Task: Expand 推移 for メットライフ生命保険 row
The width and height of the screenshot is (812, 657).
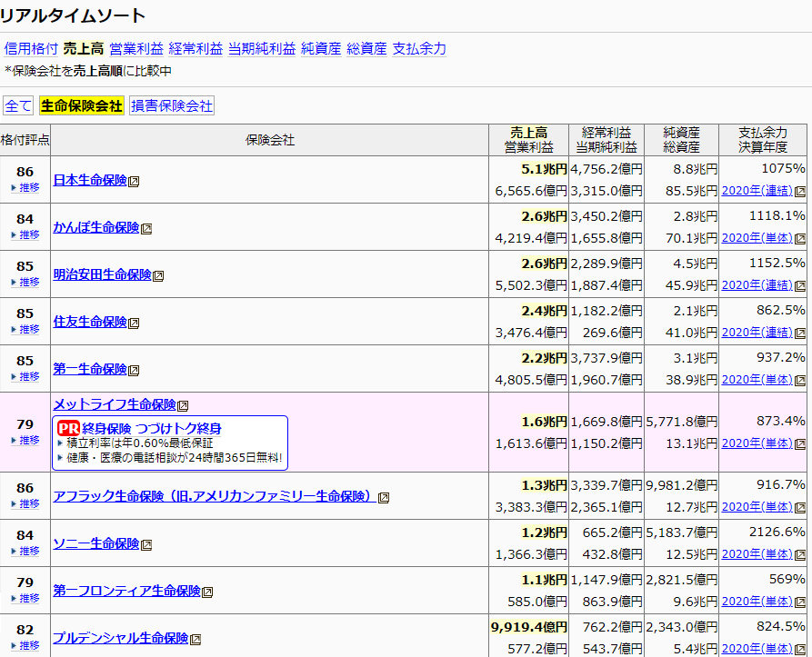Action: tap(25, 440)
